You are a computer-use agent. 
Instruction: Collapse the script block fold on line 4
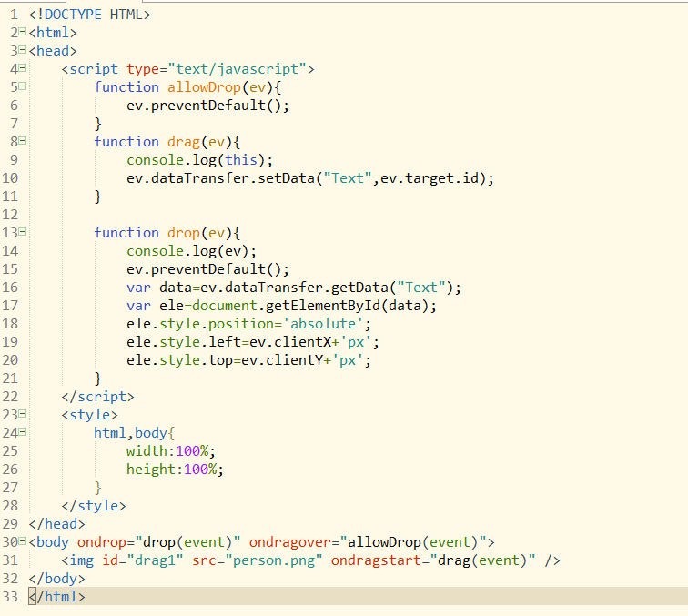point(23,69)
